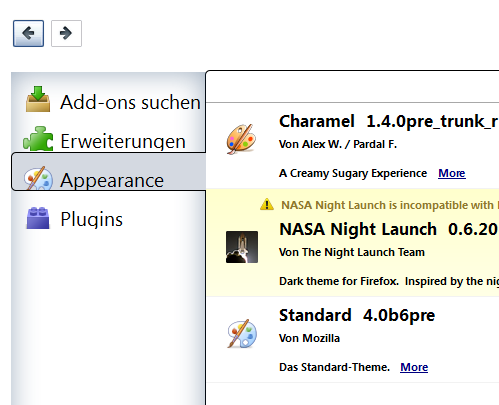Click the Appearance palette icon in sidebar
The image size is (499, 405).
coord(38,178)
